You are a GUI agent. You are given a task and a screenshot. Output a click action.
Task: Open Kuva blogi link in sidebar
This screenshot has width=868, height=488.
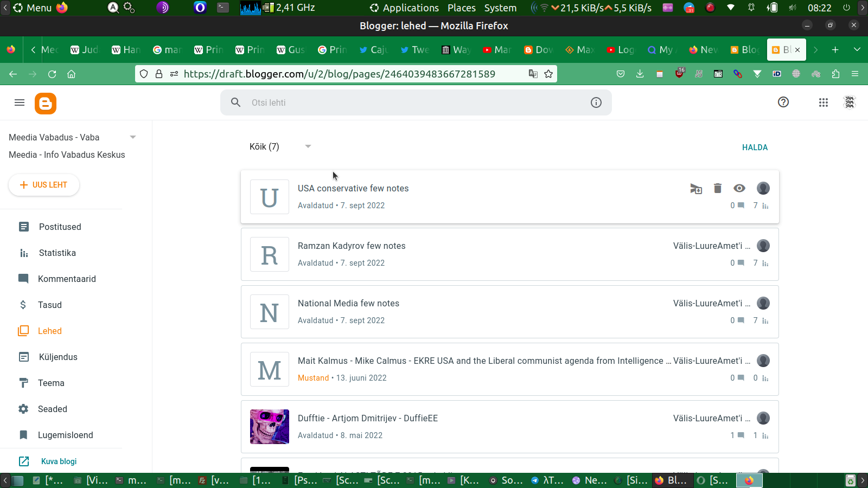59,461
